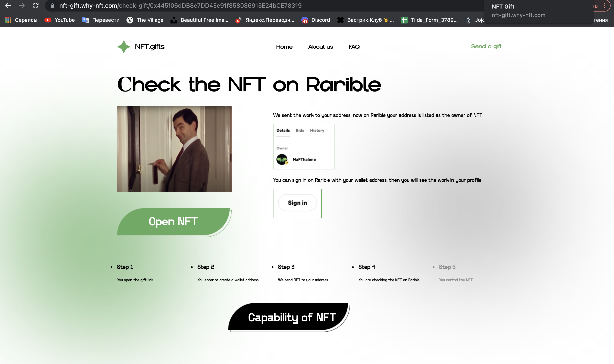This screenshot has width=614, height=364.
Task: Select the Details tab
Action: (x=283, y=130)
